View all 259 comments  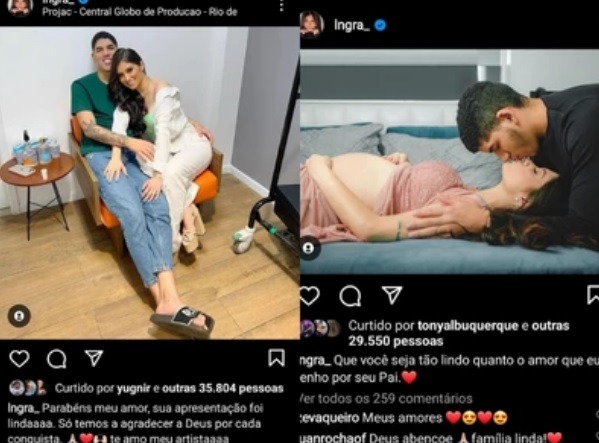tap(386, 399)
